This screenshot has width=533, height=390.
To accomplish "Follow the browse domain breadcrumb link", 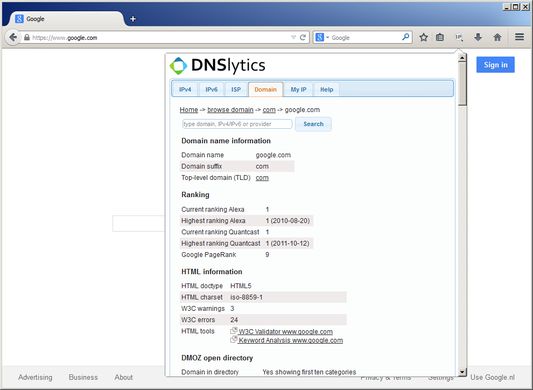I will [230, 110].
